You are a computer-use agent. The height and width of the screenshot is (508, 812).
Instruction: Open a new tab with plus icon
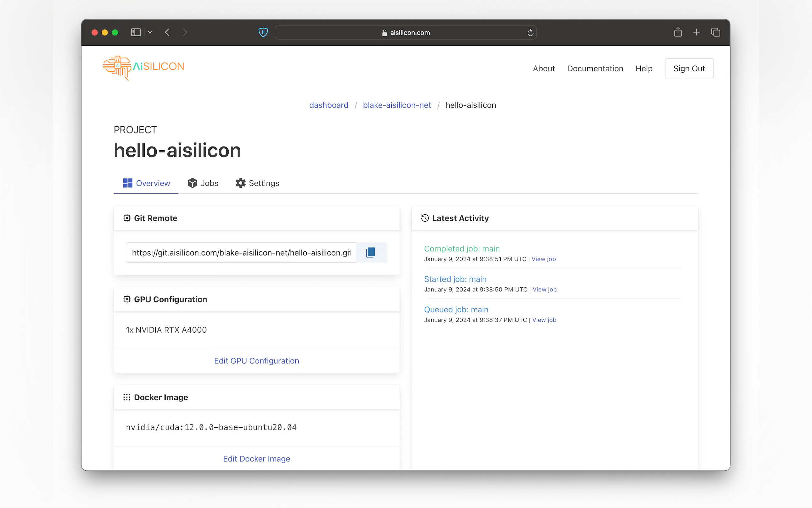696,32
